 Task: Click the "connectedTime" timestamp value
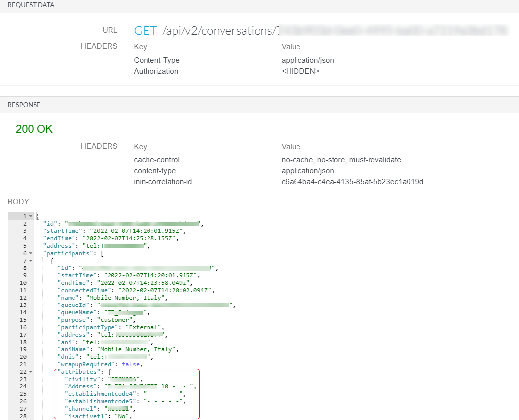[157, 290]
